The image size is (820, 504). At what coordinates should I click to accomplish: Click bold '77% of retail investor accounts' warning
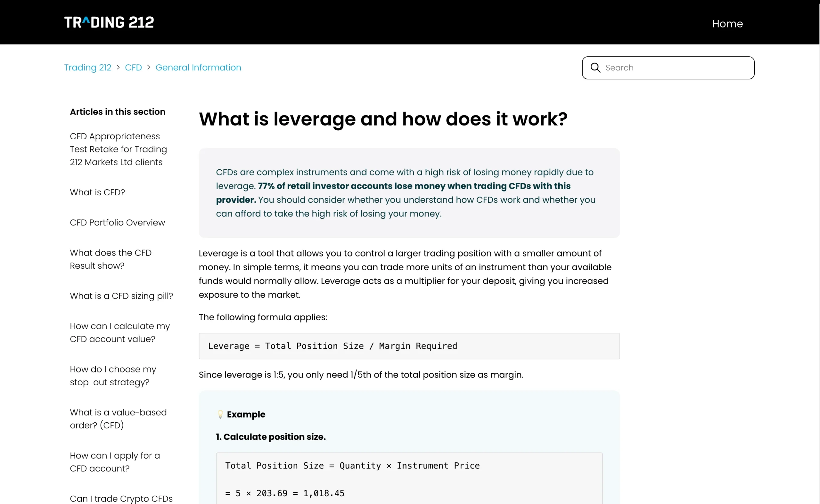[393, 193]
